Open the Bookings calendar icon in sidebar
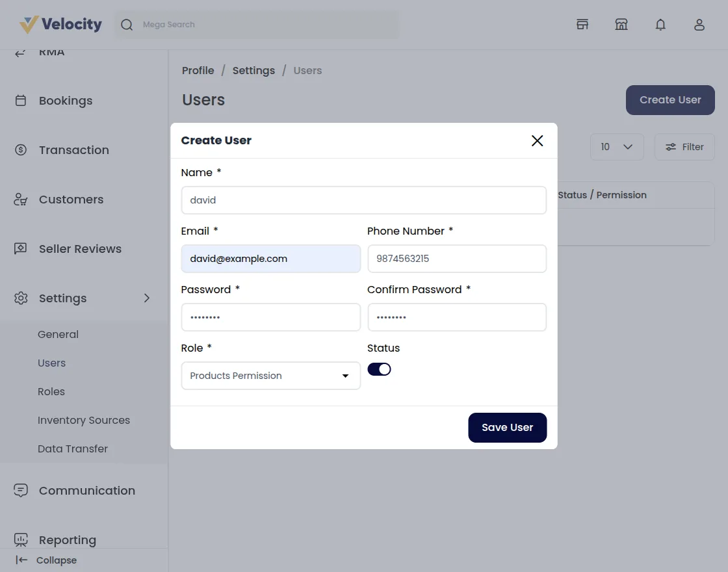728x572 pixels. [x=20, y=101]
